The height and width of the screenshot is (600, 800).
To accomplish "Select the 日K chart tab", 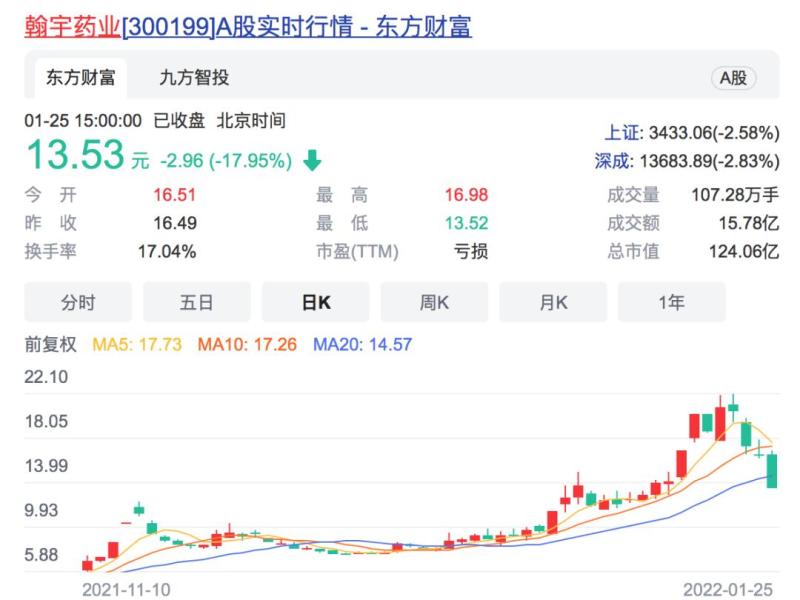I will tap(316, 302).
